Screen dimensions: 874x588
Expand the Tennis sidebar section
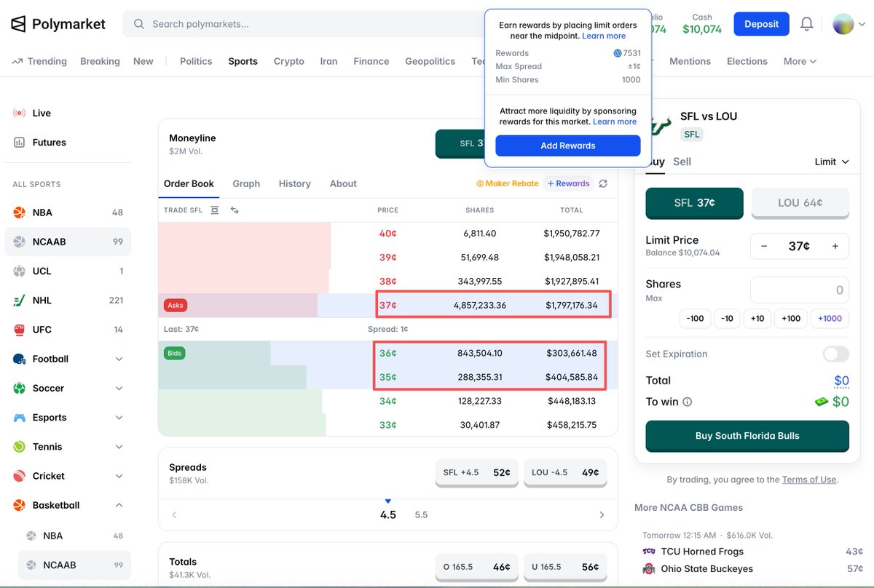pos(119,447)
